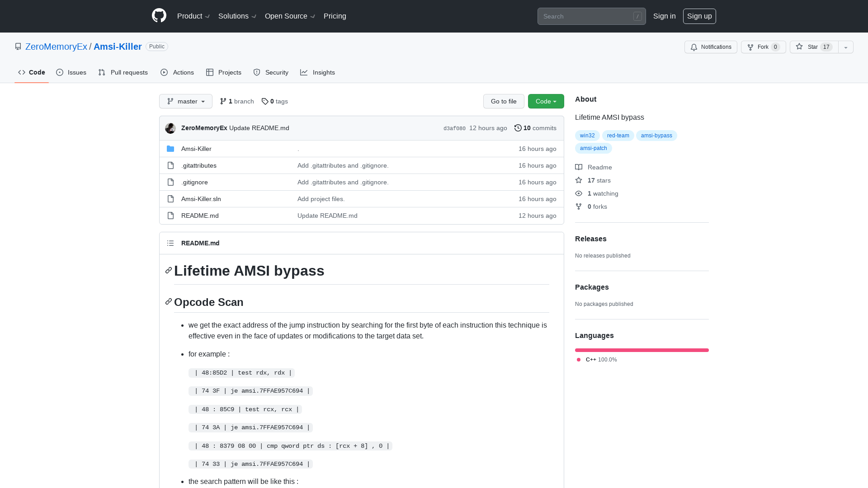Click the 12 hours ago commit timestamp
Image resolution: width=868 pixels, height=488 pixels.
click(488, 128)
